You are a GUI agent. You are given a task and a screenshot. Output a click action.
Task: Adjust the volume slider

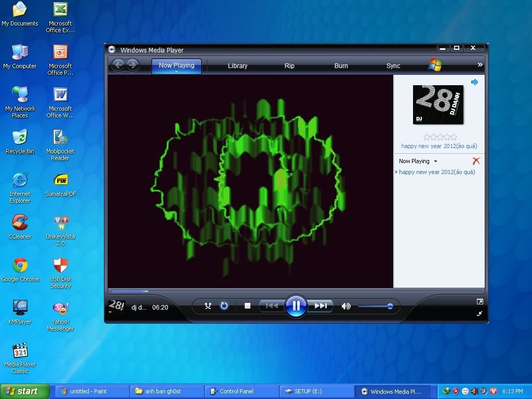[375, 307]
